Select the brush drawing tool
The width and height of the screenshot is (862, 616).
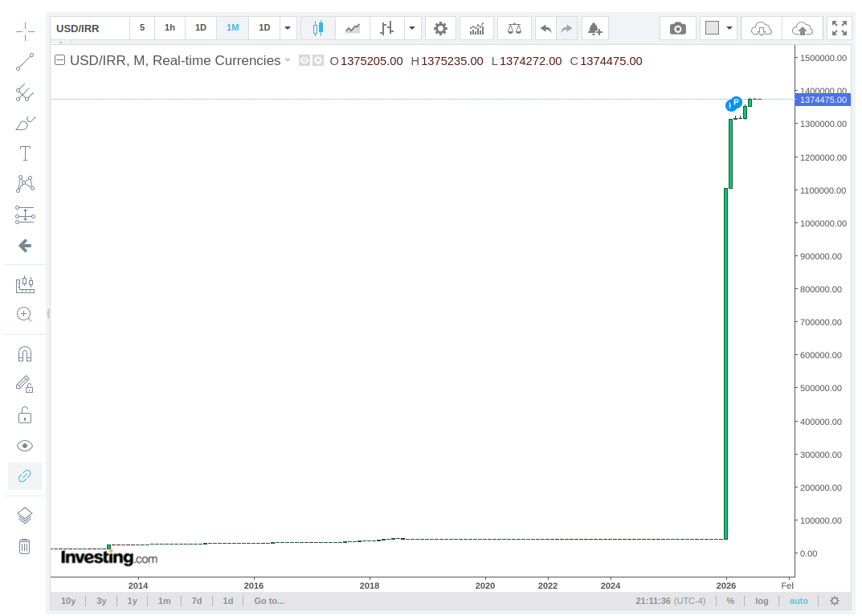[x=25, y=123]
